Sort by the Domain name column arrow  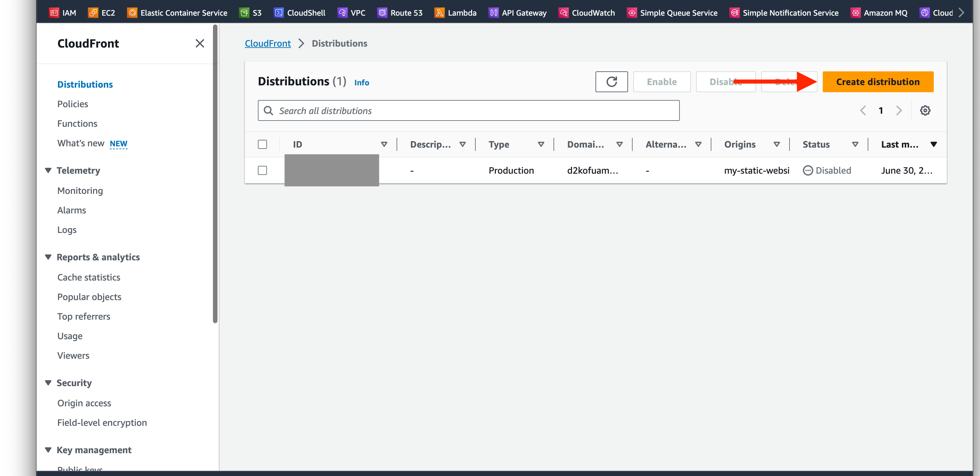coord(619,144)
